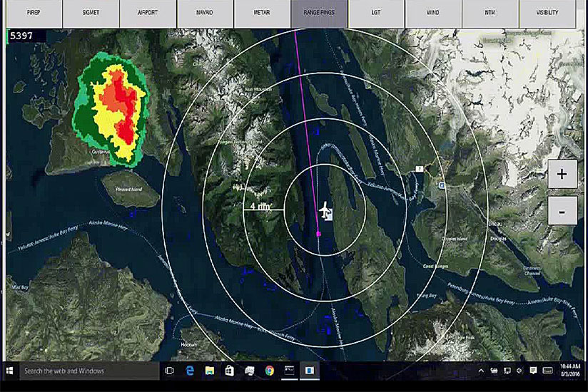The height and width of the screenshot is (392, 588).
Task: Toggle the AIRPORT overlay button
Action: click(148, 13)
